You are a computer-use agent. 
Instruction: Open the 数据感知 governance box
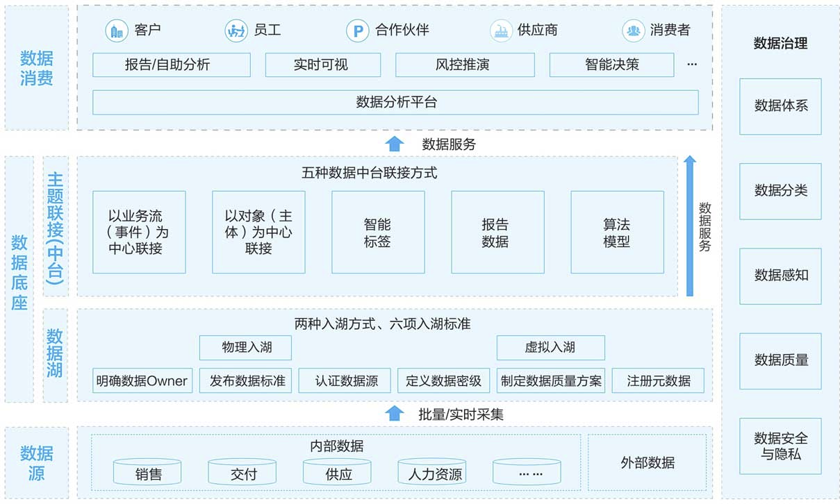coord(780,276)
